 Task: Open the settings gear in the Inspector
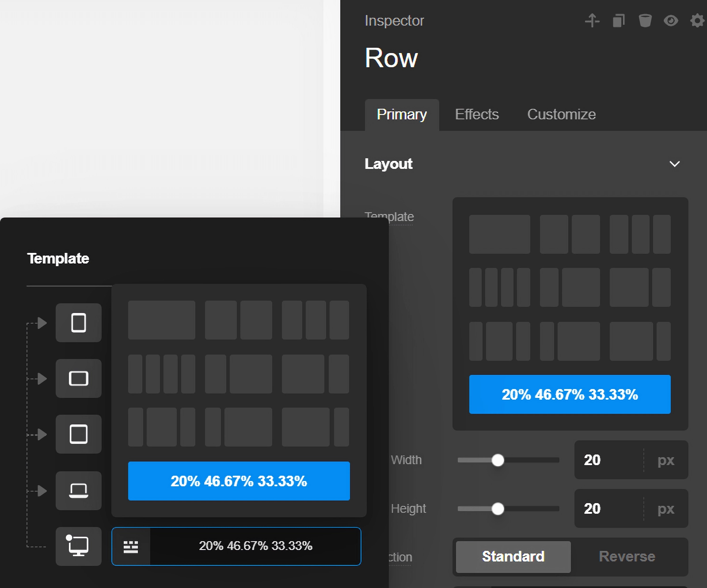[x=696, y=21]
